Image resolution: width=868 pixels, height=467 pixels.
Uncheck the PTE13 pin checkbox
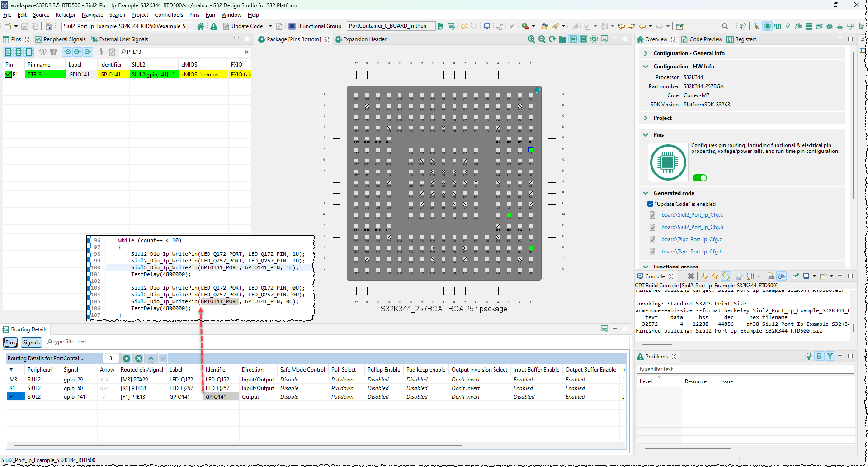(7, 74)
